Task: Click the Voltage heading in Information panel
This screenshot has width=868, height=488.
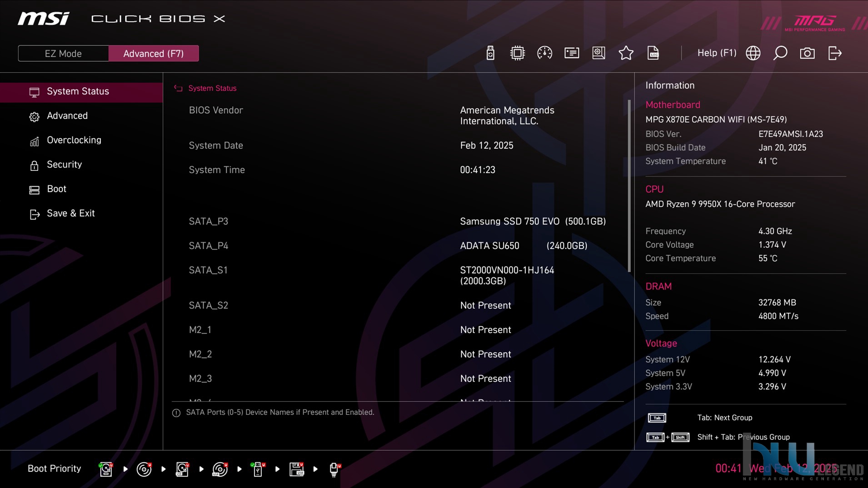Action: click(661, 344)
